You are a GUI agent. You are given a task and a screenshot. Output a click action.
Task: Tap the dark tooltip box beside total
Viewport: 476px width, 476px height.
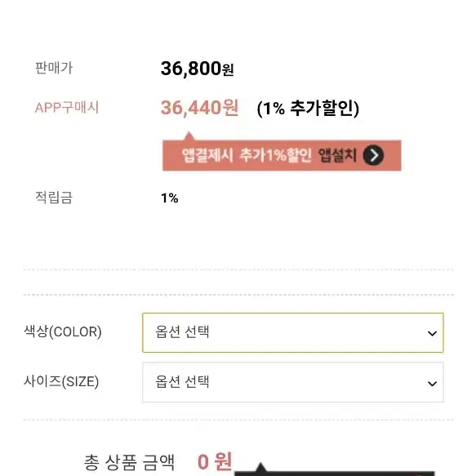point(334,473)
